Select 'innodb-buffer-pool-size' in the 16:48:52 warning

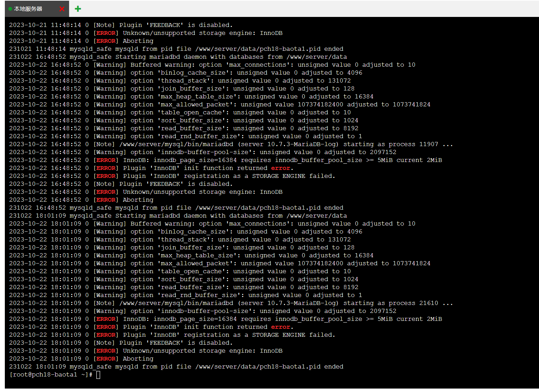(x=204, y=152)
